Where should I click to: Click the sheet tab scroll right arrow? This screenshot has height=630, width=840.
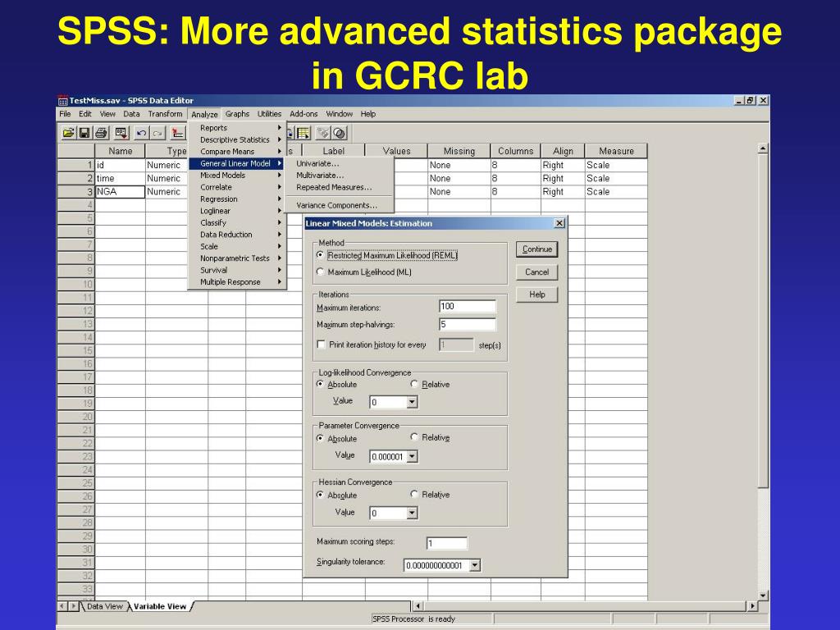coord(73,606)
